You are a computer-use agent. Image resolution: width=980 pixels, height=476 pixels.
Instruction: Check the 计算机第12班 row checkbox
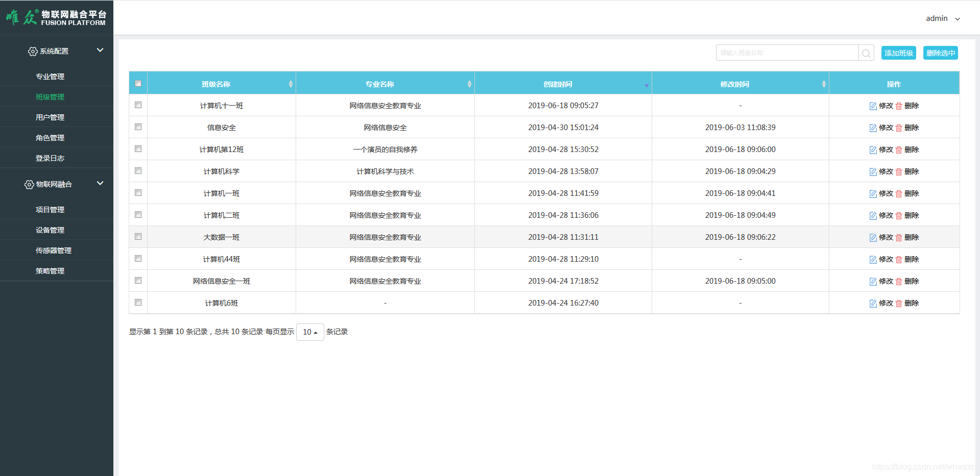138,149
